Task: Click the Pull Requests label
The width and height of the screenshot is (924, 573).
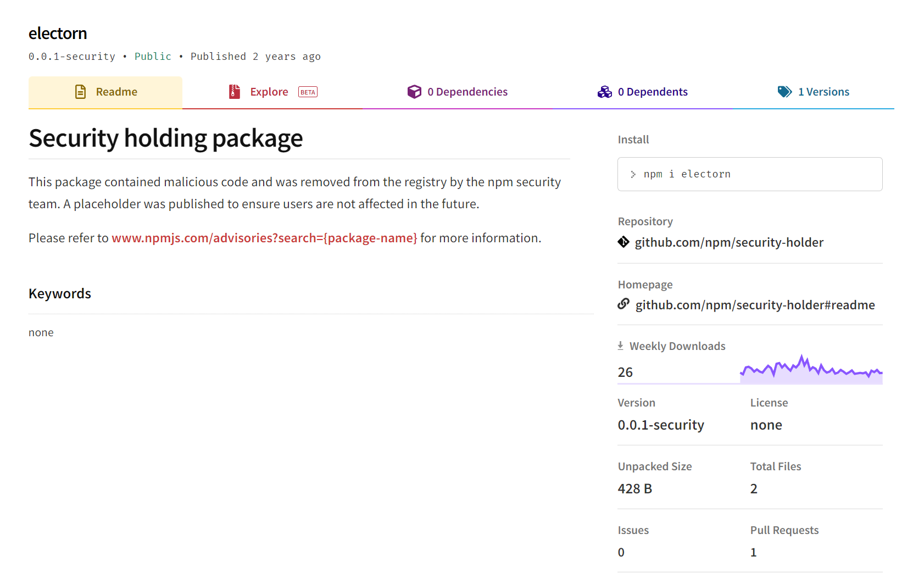Action: (784, 530)
